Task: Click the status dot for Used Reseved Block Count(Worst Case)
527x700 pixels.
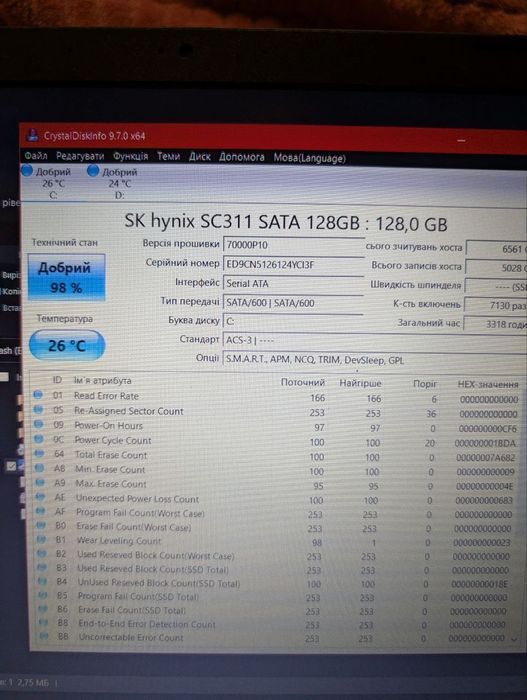Action: [42, 554]
